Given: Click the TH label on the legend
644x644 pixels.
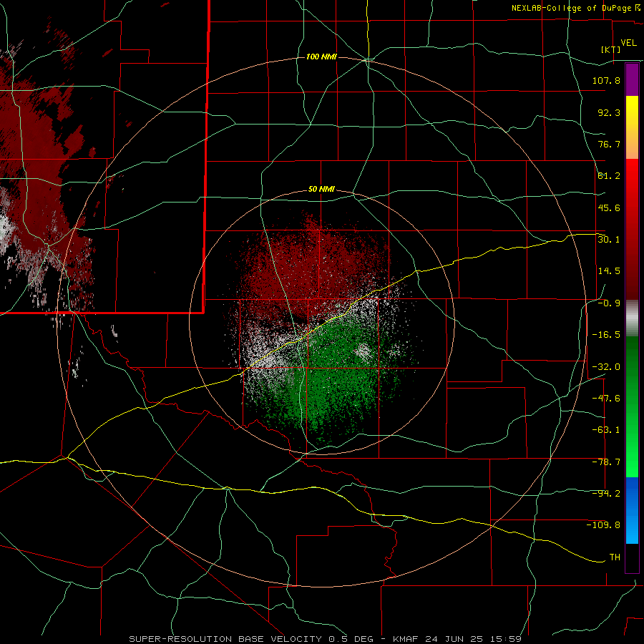Looking at the screenshot, I should tap(615, 557).
